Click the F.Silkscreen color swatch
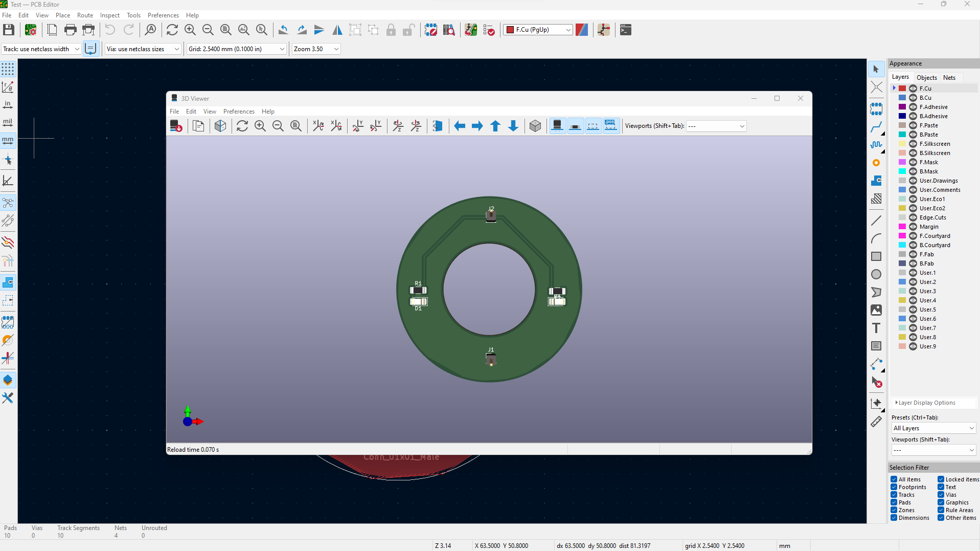This screenshot has height=551, width=980. pyautogui.click(x=902, y=144)
